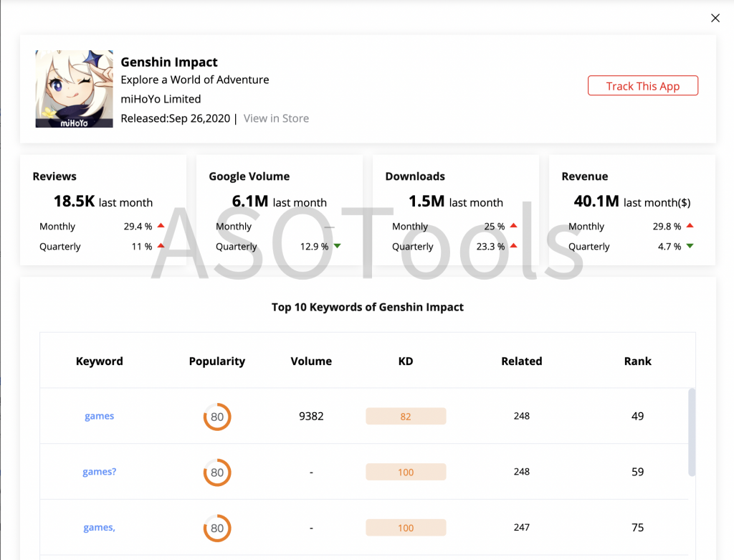The height and width of the screenshot is (560, 734).
Task: Click the Downloads monthly red up arrow
Action: (x=513, y=226)
